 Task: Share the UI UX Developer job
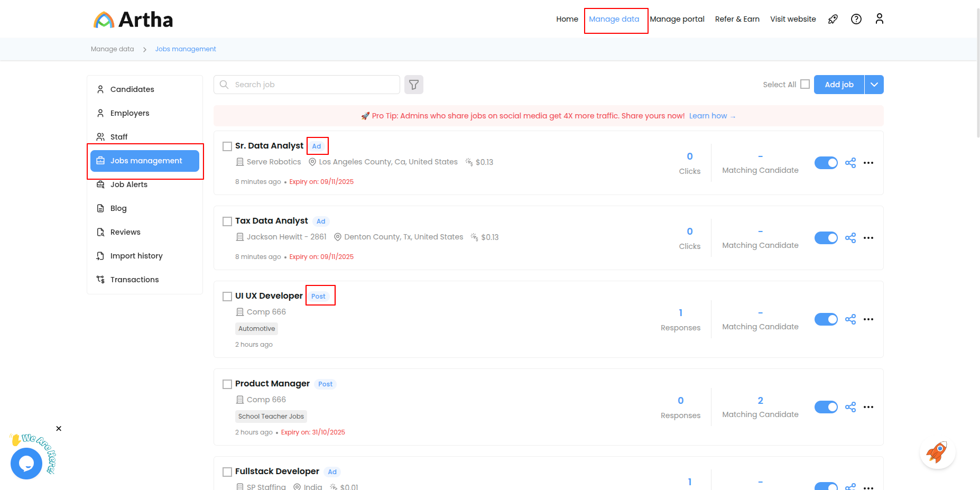coord(850,319)
